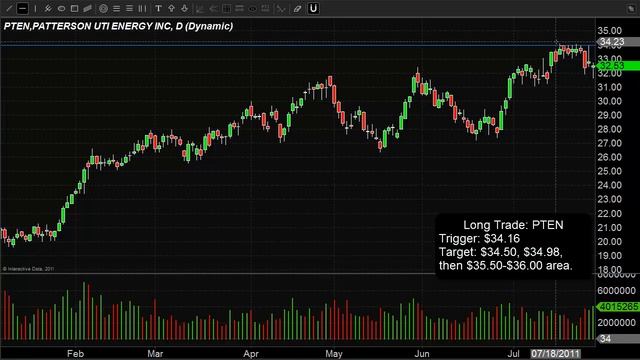Select the vertical time lines tool

click(x=142, y=8)
